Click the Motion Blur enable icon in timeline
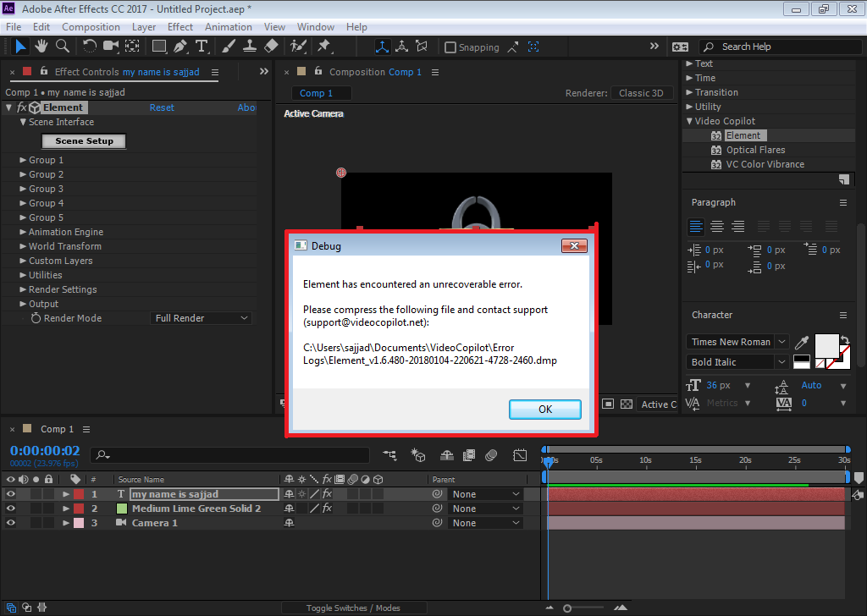867x616 pixels. click(x=491, y=455)
